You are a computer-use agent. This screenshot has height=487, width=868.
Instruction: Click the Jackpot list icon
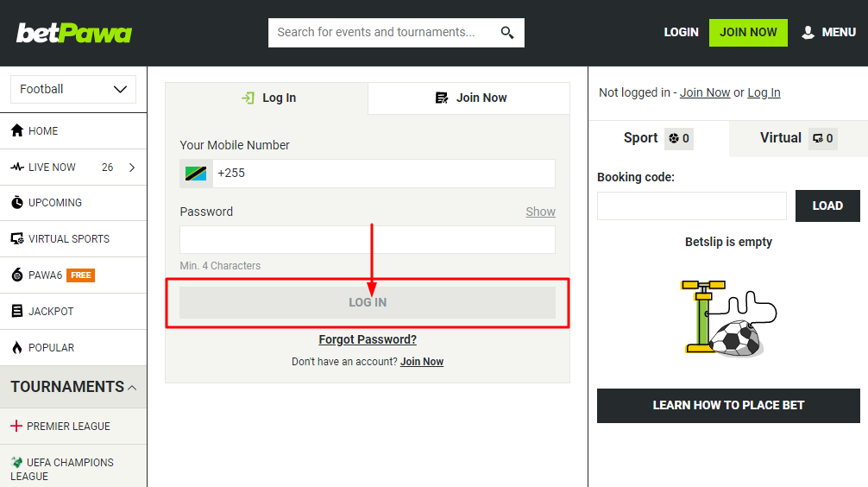tap(17, 311)
